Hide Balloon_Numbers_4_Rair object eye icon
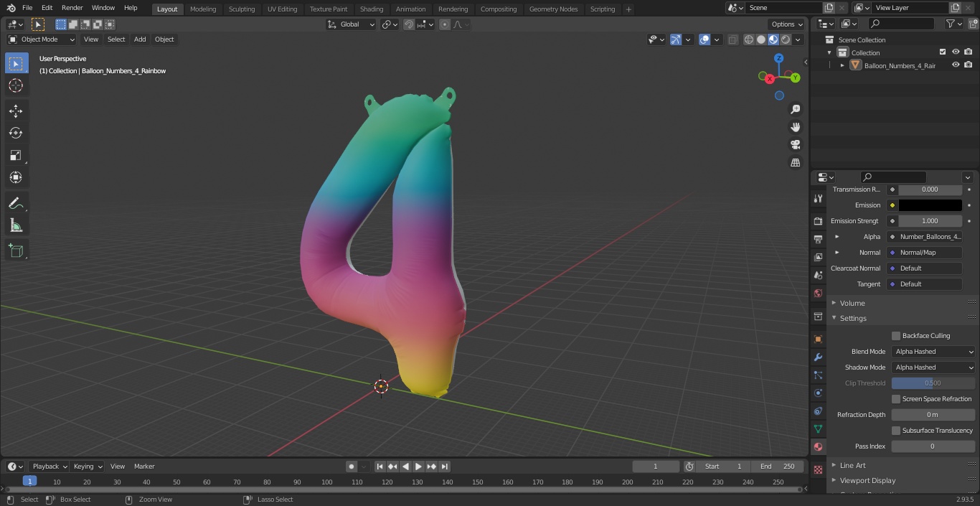The image size is (980, 506). click(x=956, y=65)
